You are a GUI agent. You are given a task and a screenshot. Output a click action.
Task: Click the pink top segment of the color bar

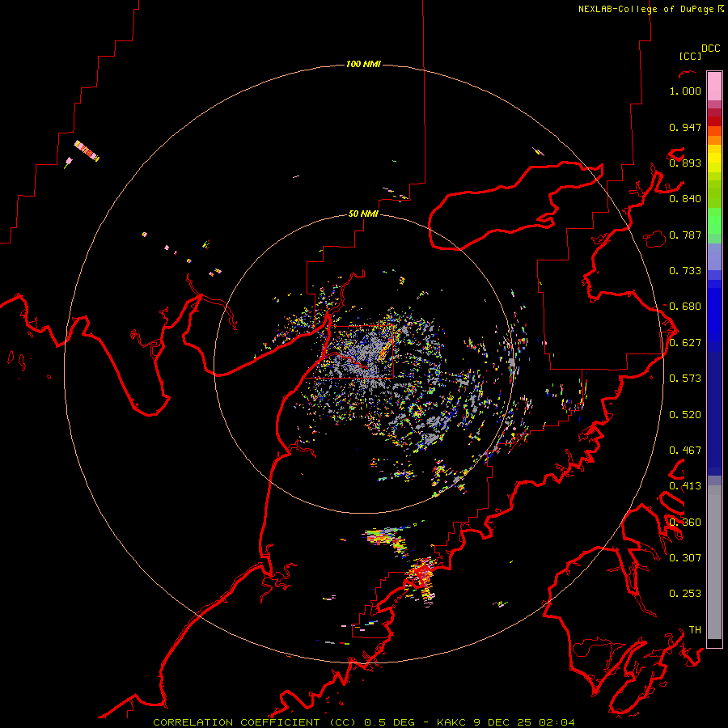[x=714, y=86]
